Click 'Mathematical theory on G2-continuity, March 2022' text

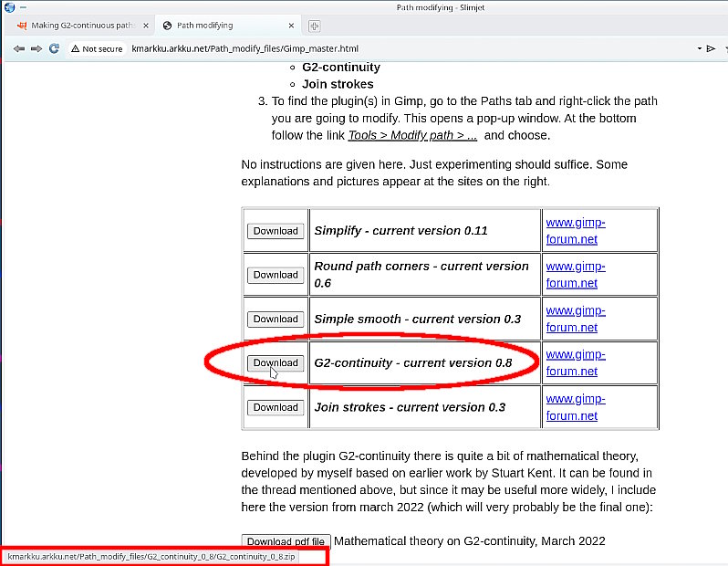[x=470, y=541]
